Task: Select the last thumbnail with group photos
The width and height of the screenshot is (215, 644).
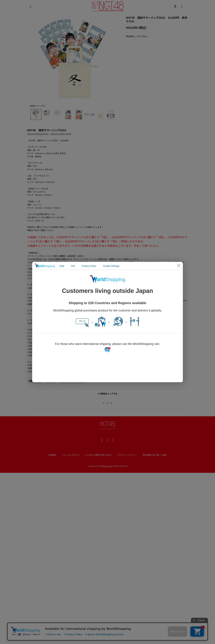Action: (111, 115)
